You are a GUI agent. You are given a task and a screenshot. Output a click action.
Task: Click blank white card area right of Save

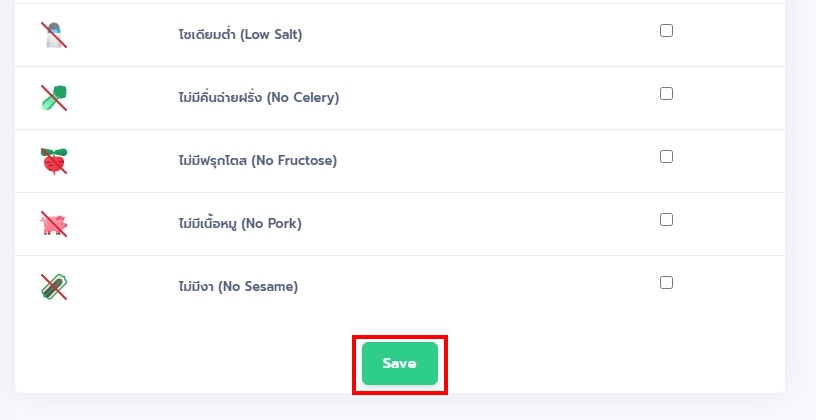[x=614, y=359]
